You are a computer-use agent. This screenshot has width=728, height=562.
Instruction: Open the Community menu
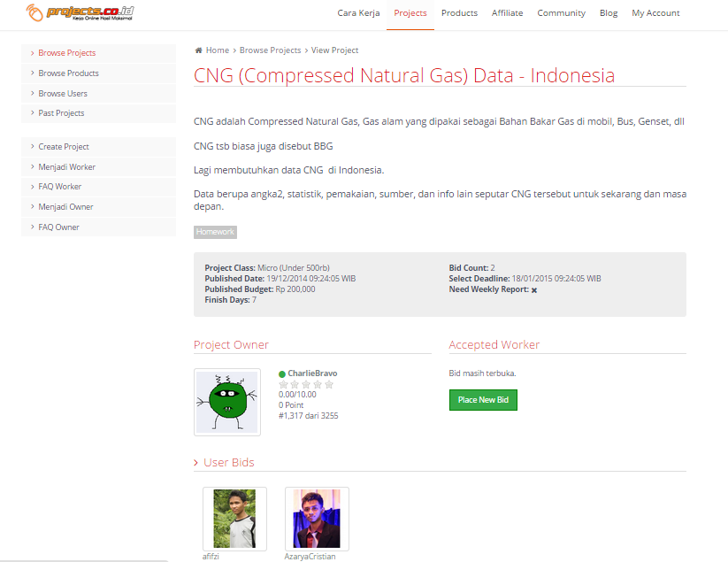[x=562, y=13]
